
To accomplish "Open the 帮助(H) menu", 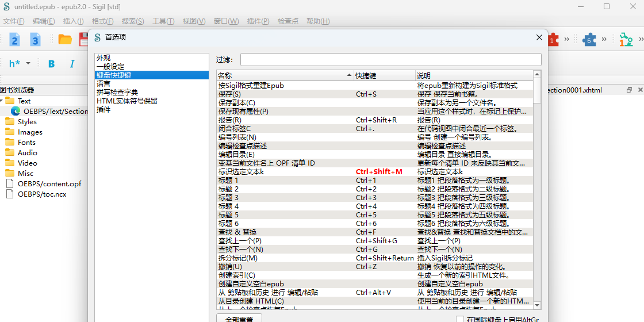I will (318, 21).
